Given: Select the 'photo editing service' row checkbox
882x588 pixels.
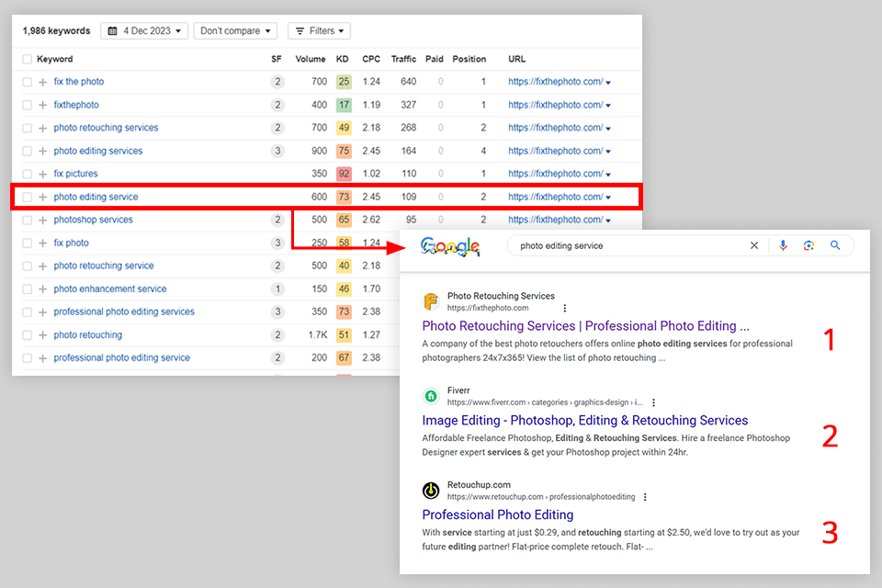Looking at the screenshot, I should (x=28, y=197).
